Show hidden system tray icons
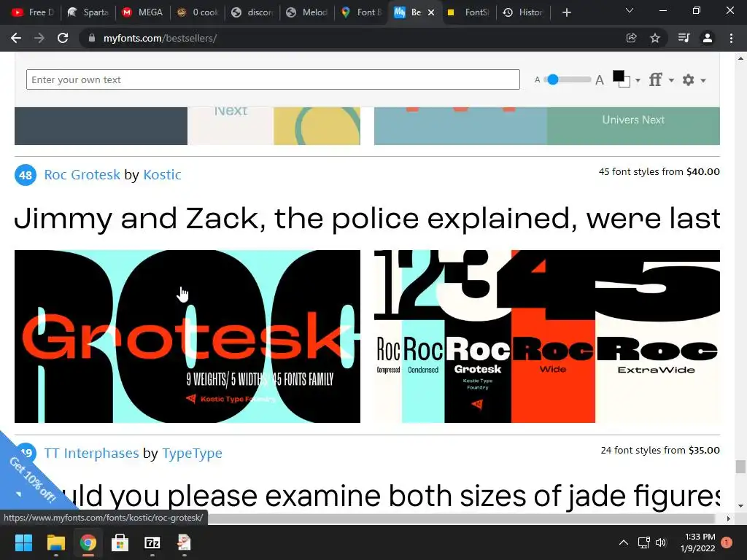The height and width of the screenshot is (560, 747). tap(623, 542)
